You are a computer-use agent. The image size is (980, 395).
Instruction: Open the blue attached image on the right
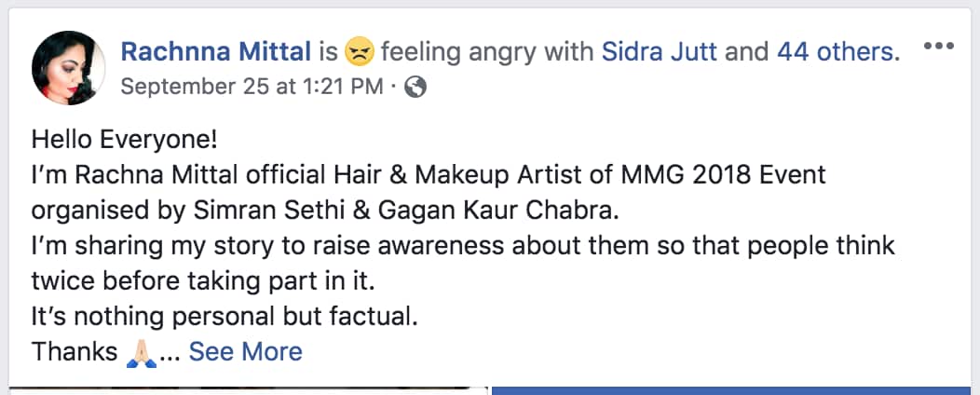point(734,389)
